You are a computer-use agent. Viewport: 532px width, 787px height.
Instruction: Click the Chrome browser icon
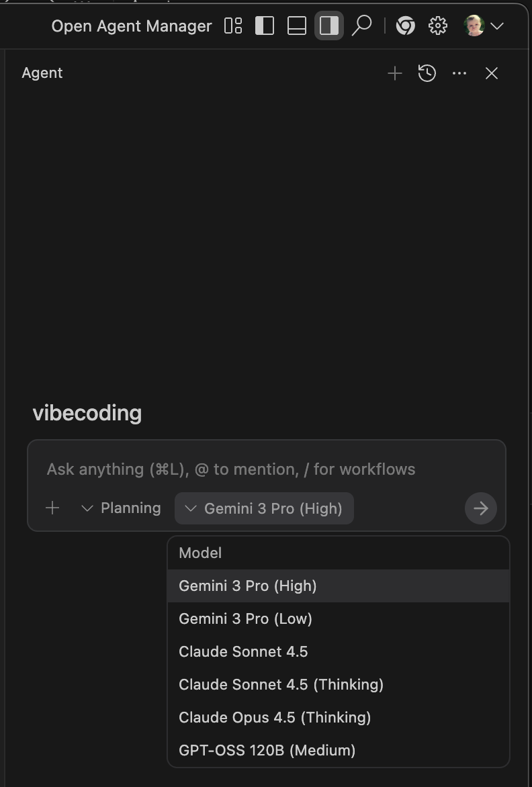[405, 26]
